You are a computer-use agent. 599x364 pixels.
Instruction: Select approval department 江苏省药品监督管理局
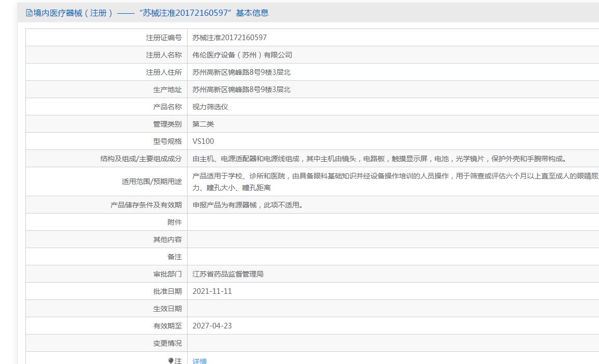coord(228,274)
